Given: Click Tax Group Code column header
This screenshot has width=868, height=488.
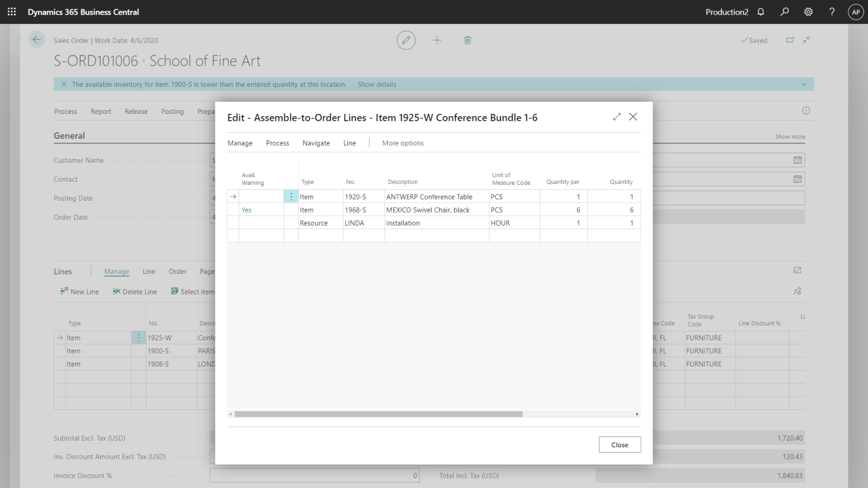Looking at the screenshot, I should click(700, 320).
